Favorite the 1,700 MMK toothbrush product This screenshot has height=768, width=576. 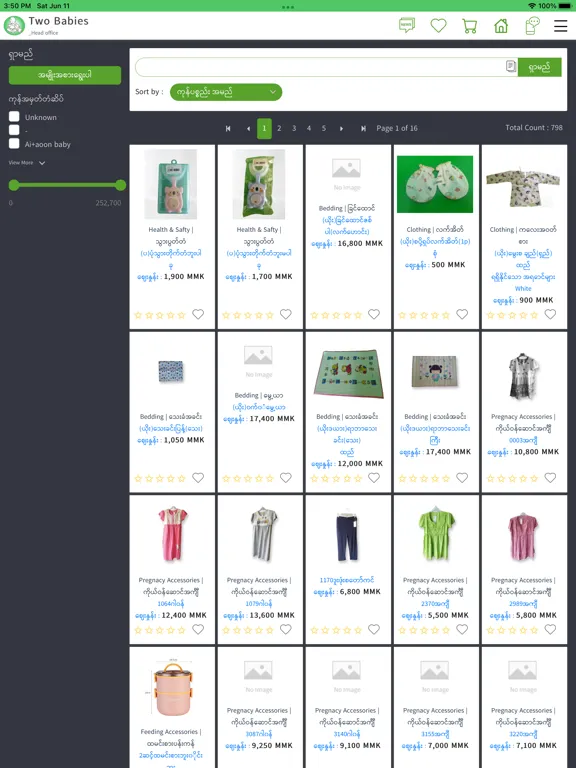tap(286, 314)
